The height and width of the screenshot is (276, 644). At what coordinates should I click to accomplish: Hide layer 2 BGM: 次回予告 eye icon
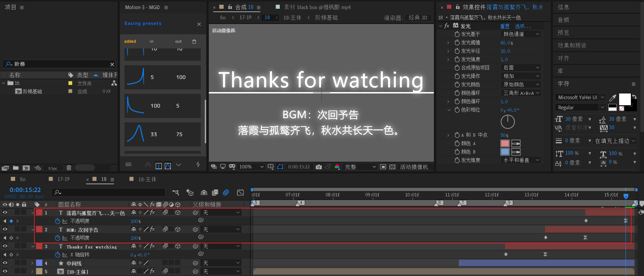5,229
